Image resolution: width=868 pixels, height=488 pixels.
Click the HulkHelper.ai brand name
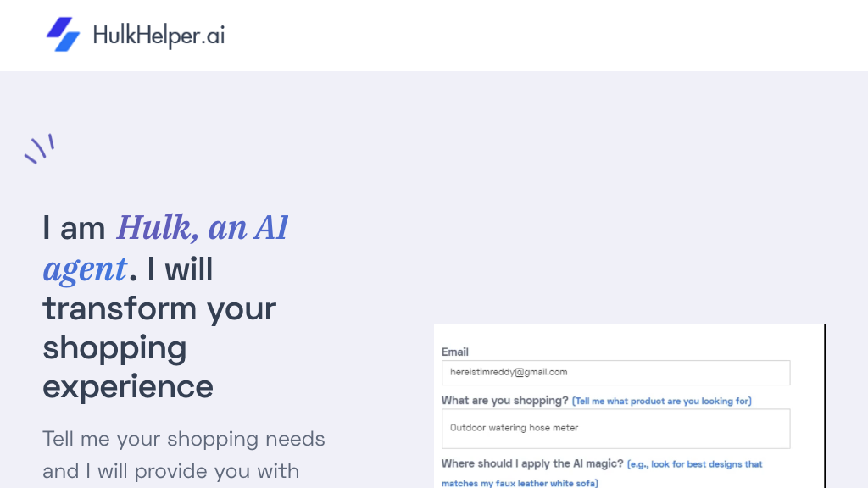pos(159,36)
